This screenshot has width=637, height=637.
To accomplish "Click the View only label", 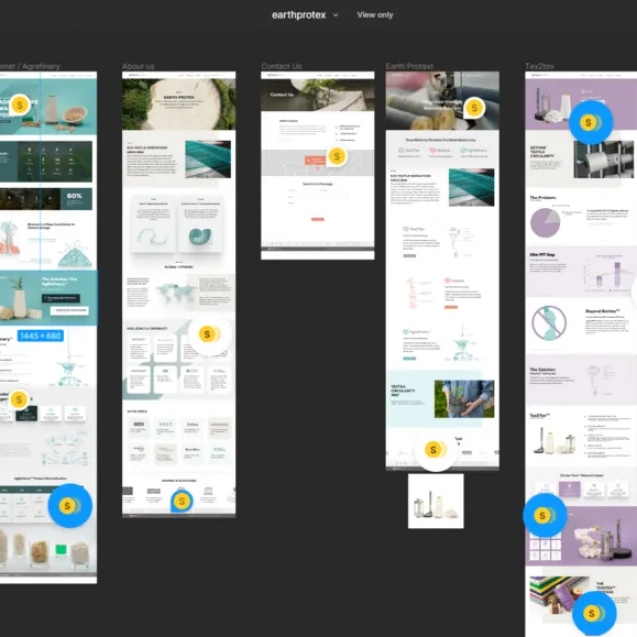I will (375, 15).
